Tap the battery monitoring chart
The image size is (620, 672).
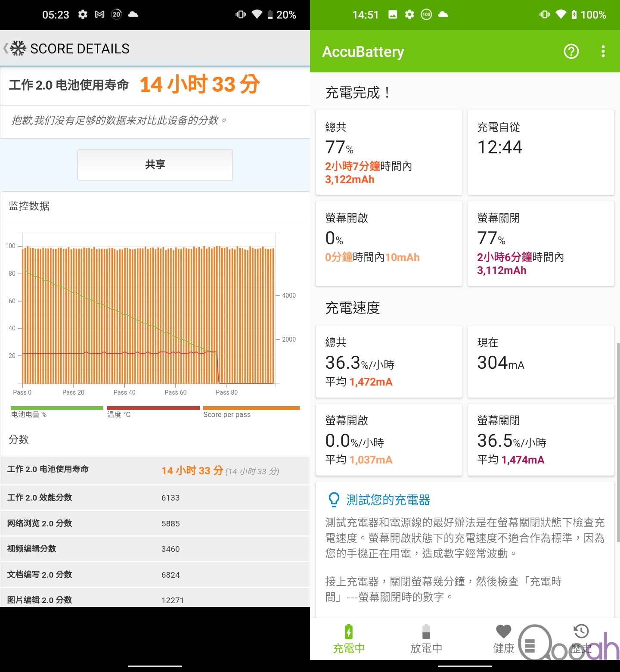pos(151,314)
